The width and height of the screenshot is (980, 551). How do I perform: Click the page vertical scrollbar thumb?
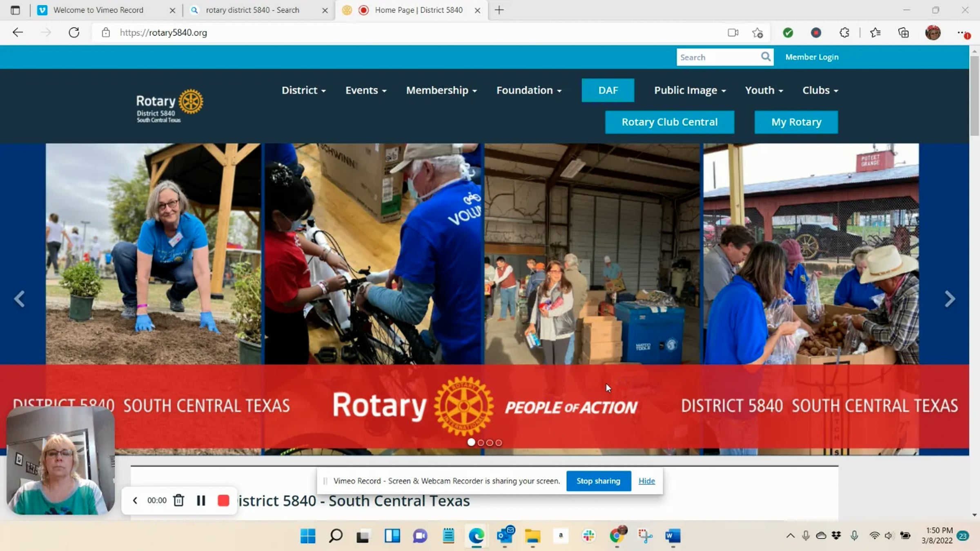coord(975,96)
